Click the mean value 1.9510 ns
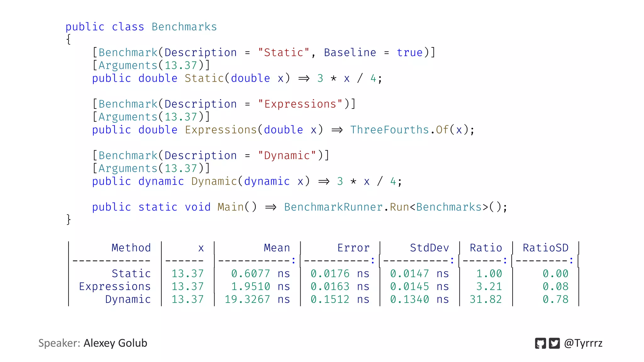The image size is (644, 362). coord(261,287)
